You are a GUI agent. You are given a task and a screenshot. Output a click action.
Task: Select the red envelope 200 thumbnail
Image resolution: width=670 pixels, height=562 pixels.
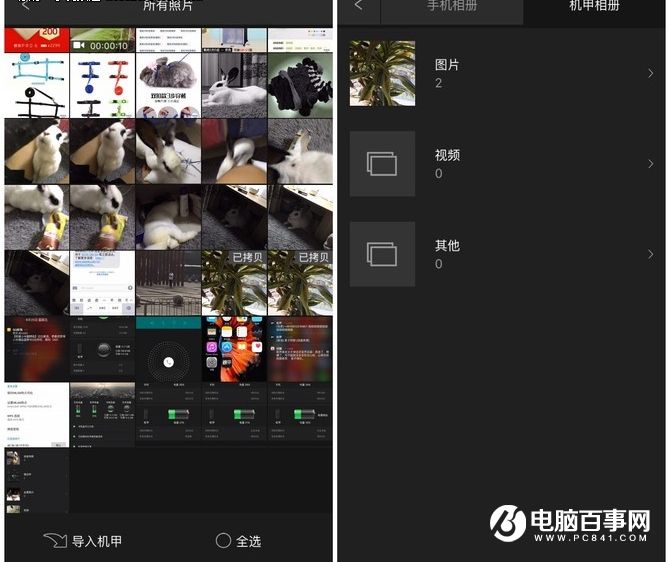click(x=36, y=41)
